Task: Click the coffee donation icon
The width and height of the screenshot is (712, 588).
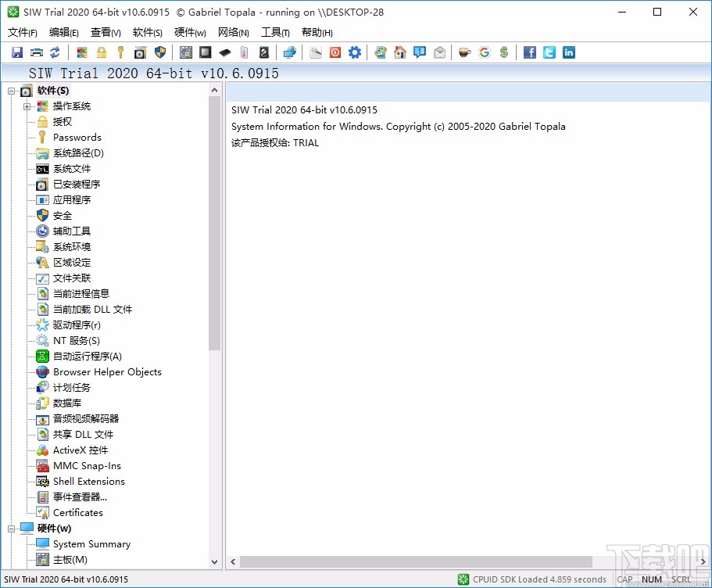Action: (463, 52)
